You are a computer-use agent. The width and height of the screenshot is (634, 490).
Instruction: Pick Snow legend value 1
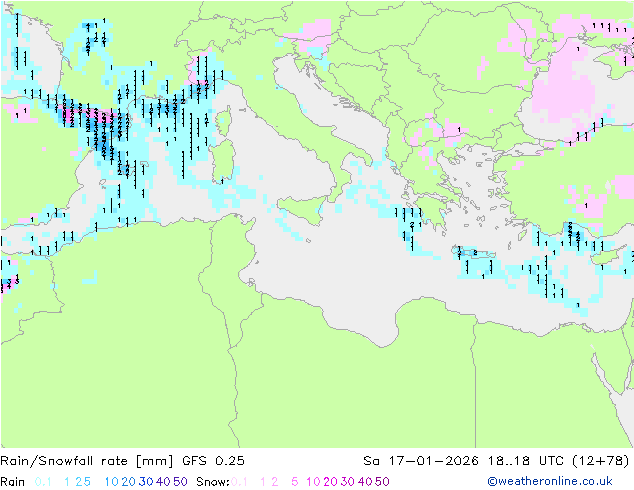[x=263, y=482]
